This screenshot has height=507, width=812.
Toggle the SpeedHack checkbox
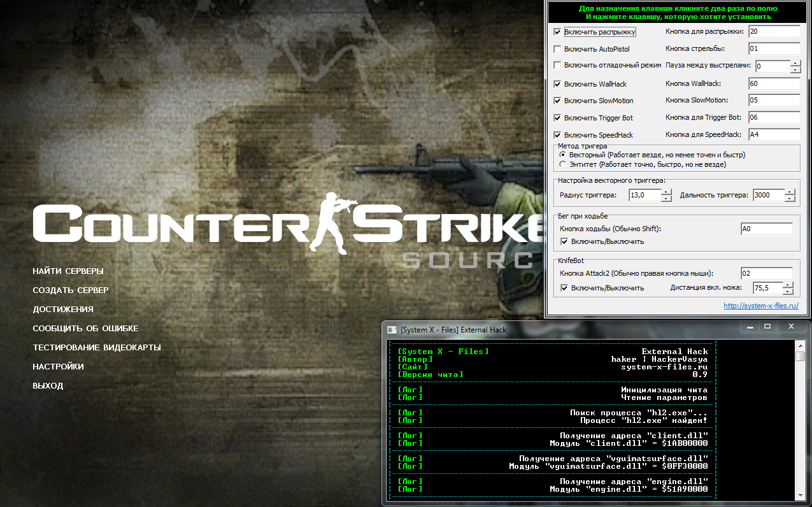tap(558, 135)
